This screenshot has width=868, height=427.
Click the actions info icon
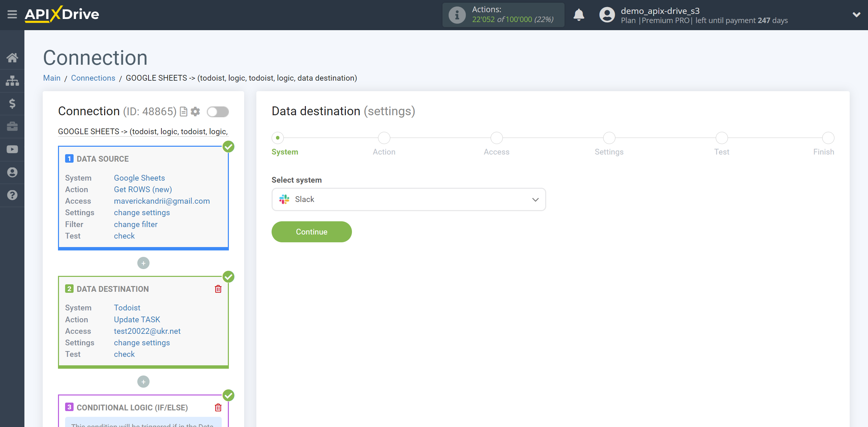457,15
